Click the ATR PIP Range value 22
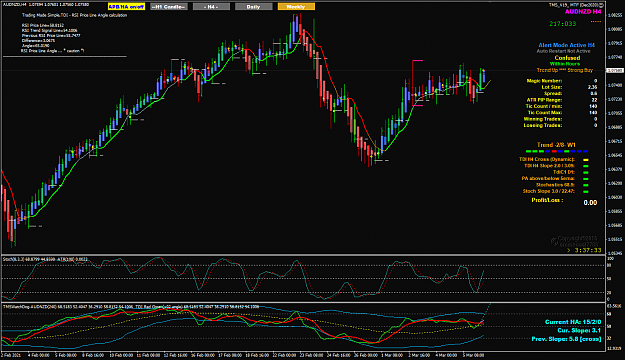Viewport: 625px width, 360px height. tap(594, 100)
